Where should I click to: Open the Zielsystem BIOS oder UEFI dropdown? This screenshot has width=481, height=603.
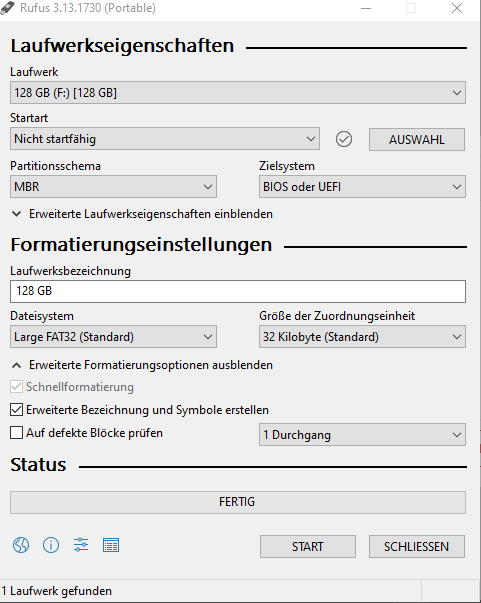pyautogui.click(x=362, y=187)
